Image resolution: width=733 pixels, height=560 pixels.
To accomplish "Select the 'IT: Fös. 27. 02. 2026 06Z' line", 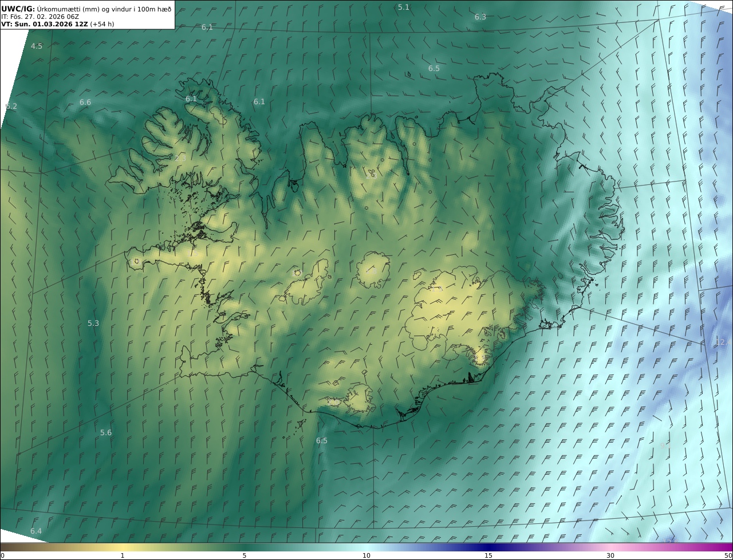I will [x=40, y=17].
